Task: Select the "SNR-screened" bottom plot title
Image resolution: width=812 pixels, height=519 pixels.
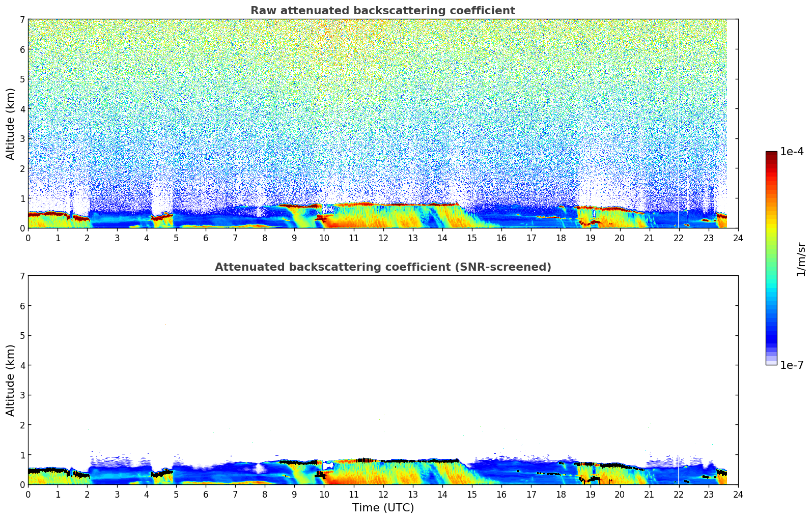Action: point(382,267)
